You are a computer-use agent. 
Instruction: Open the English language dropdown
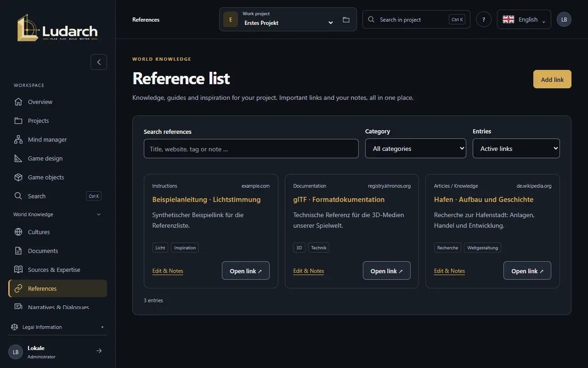pos(524,19)
